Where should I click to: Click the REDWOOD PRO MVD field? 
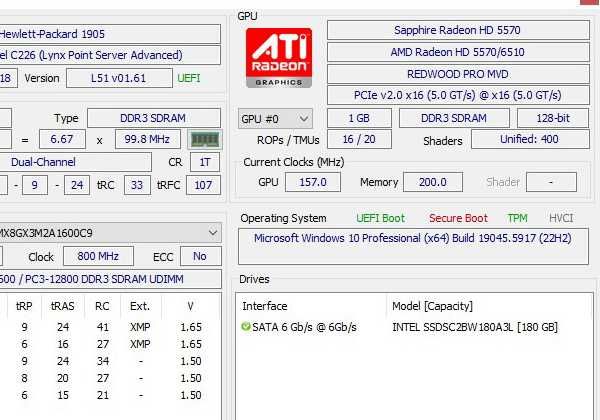tap(458, 74)
